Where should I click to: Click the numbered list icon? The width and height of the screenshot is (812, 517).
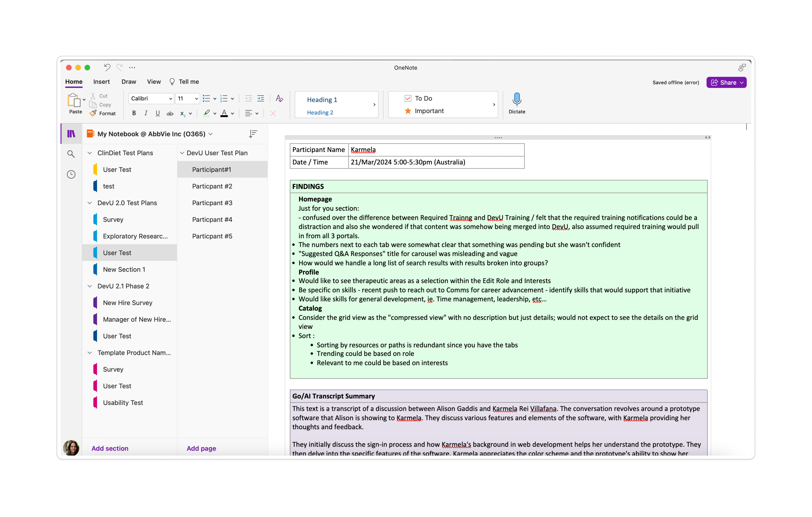pos(224,99)
